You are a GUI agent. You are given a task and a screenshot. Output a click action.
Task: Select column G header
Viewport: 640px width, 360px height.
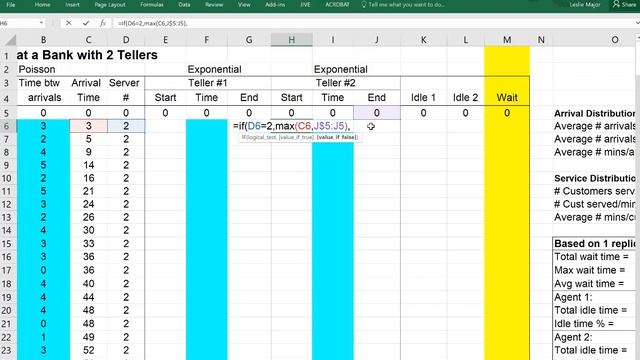(249, 40)
